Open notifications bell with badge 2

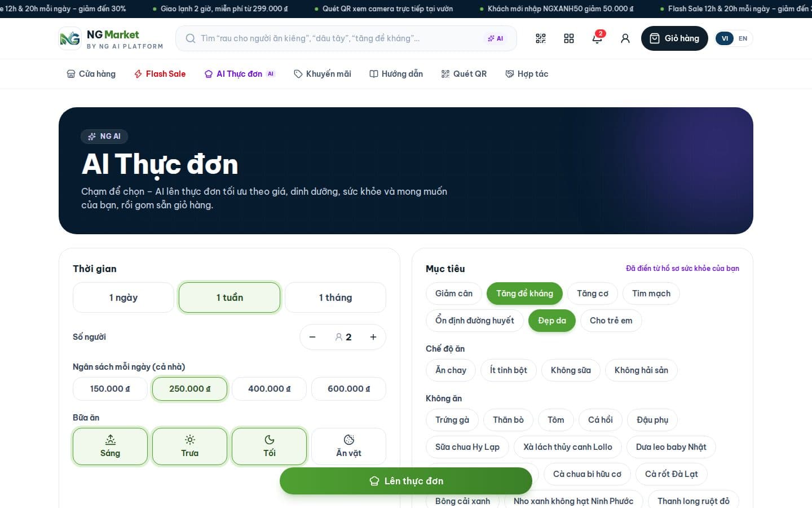pyautogui.click(x=597, y=38)
